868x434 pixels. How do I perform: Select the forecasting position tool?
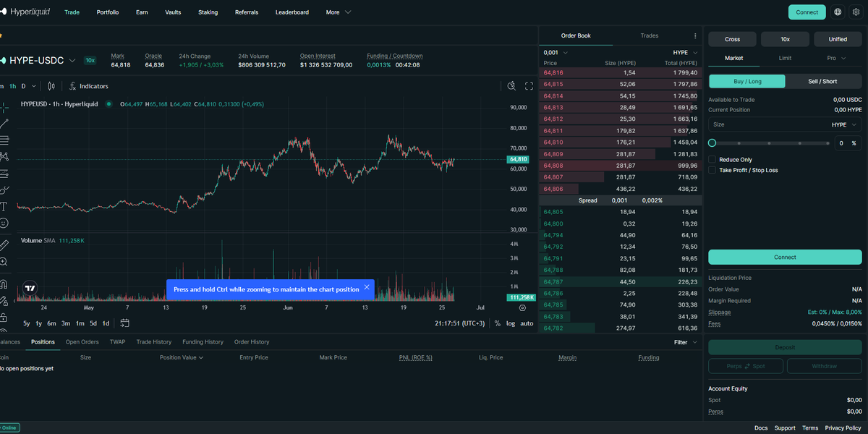[x=4, y=174]
